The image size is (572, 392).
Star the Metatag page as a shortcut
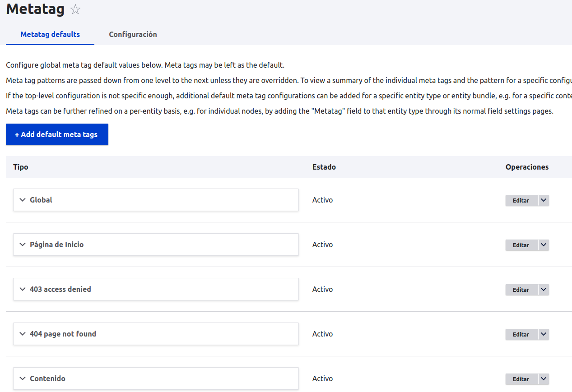pos(75,9)
